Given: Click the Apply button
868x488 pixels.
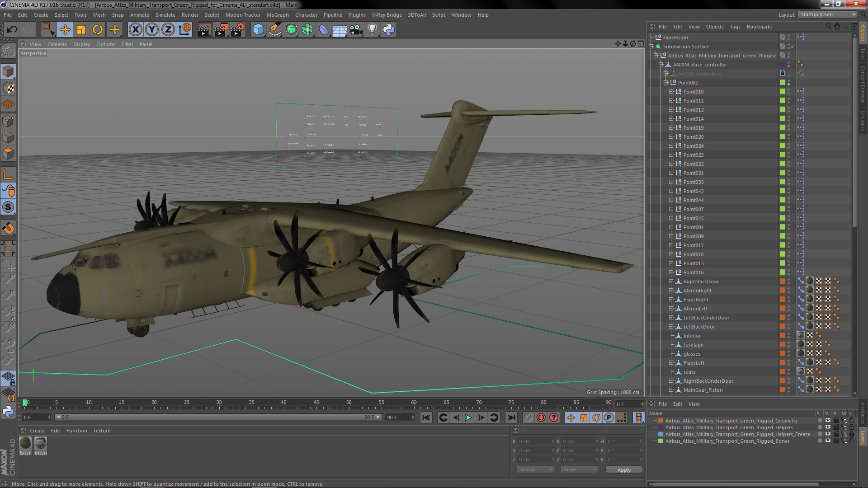Looking at the screenshot, I should [x=624, y=470].
